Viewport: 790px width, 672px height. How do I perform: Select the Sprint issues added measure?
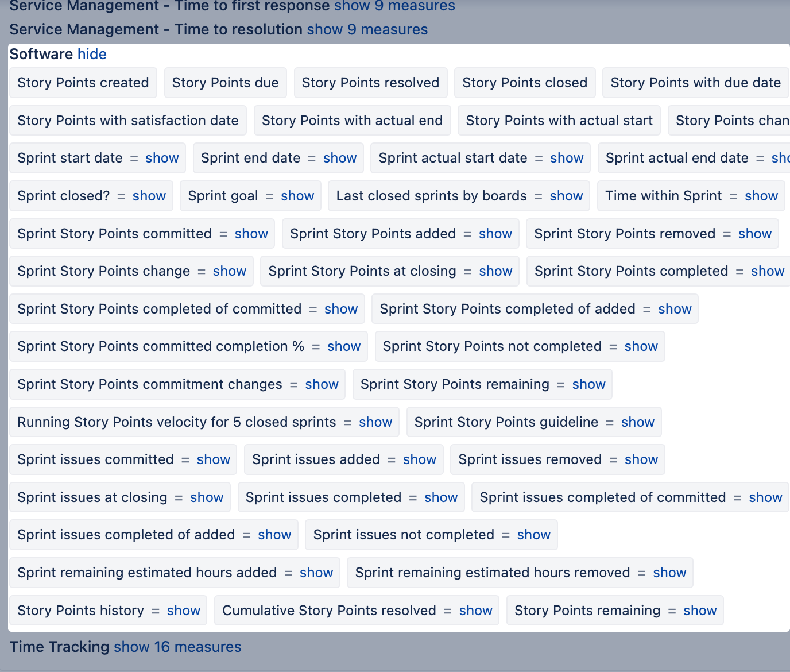coord(316,459)
